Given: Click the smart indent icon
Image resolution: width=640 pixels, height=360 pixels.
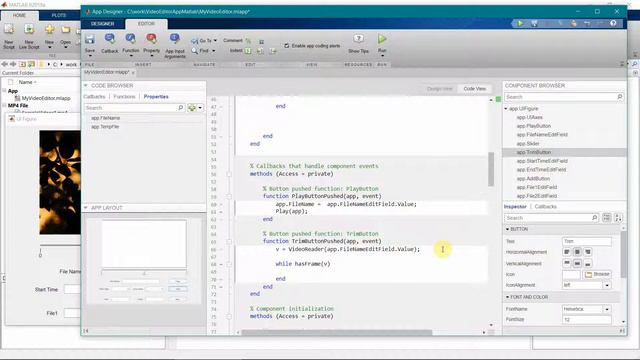Looking at the screenshot, I should [x=248, y=51].
